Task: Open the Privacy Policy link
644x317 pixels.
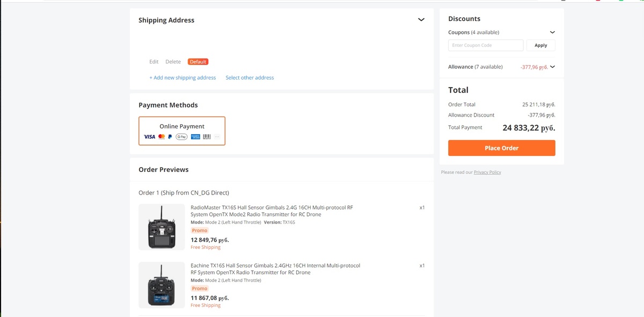Action: click(487, 172)
